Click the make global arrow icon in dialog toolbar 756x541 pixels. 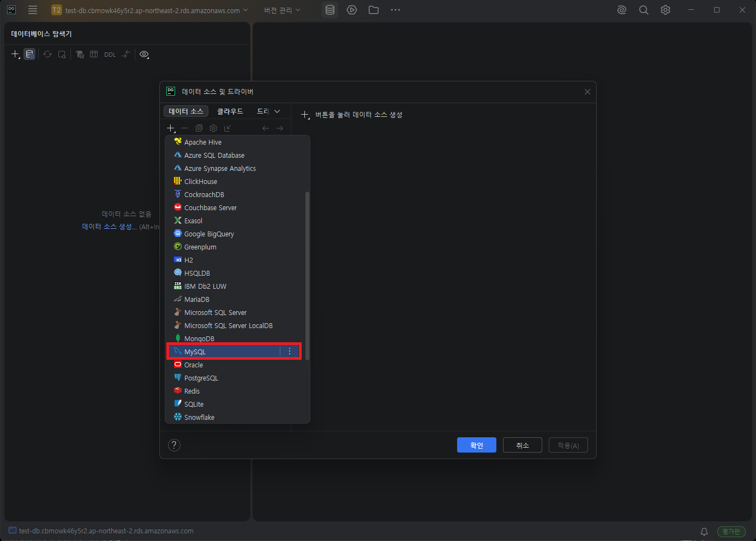[227, 128]
